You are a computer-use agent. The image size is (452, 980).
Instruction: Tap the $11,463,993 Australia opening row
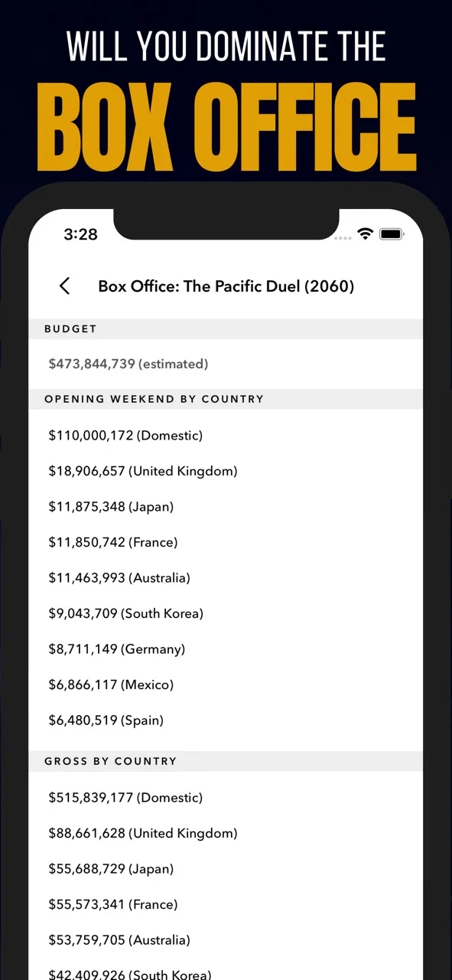226,577
